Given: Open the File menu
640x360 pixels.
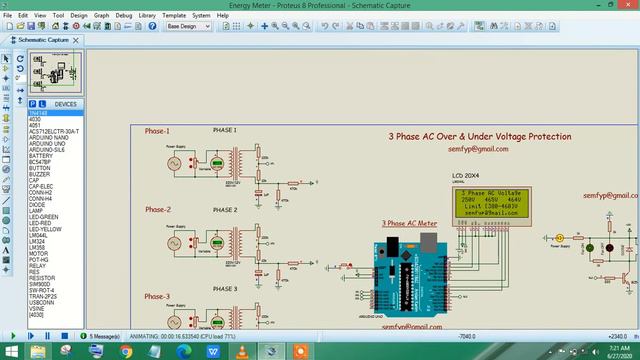Looking at the screenshot, I should click(x=7, y=16).
